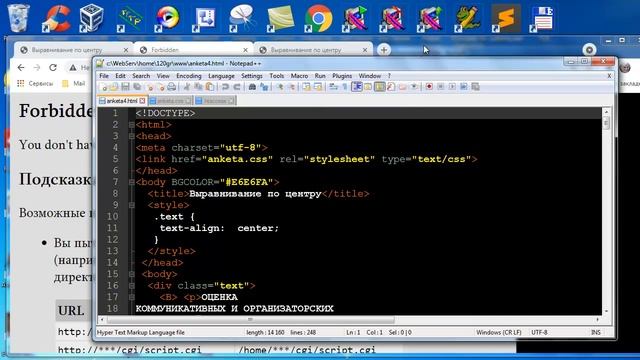Collapse the div fold marker on line 16
The height and width of the screenshot is (360, 640).
131,286
